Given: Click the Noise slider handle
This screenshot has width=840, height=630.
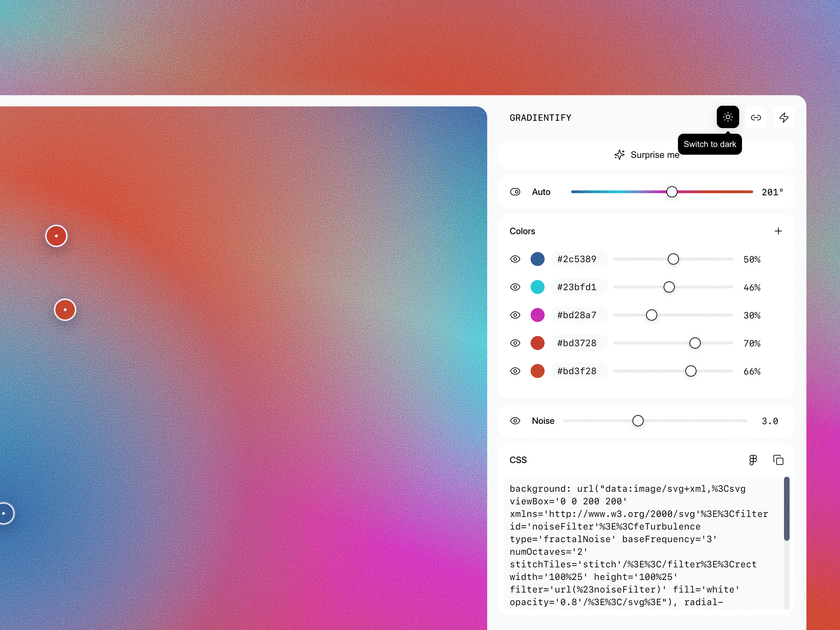Looking at the screenshot, I should click(x=638, y=421).
